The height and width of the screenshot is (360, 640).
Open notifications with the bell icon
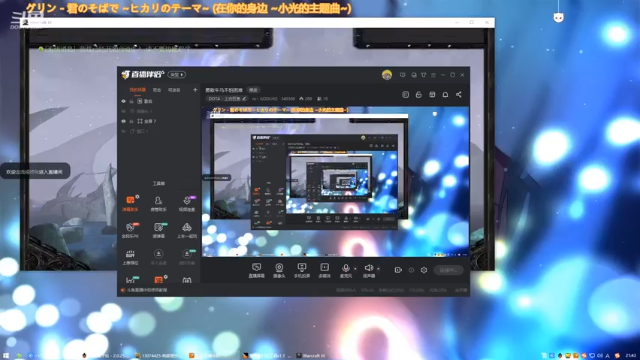point(445,95)
